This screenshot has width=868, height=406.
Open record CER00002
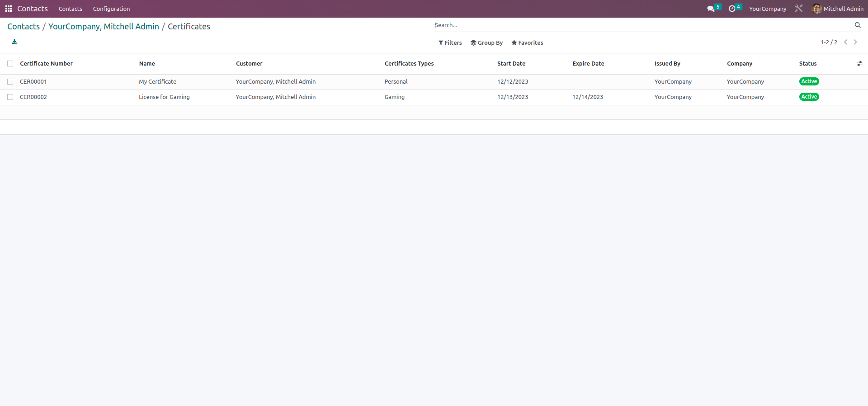(33, 97)
